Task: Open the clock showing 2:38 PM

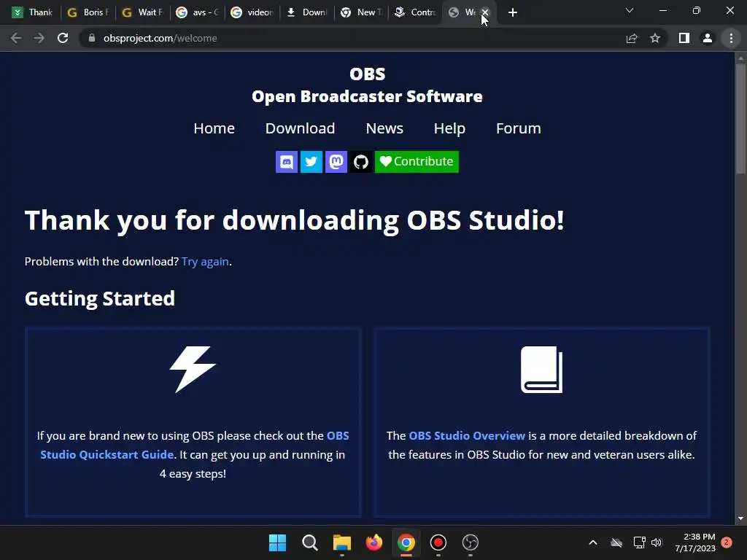Action: pyautogui.click(x=695, y=542)
